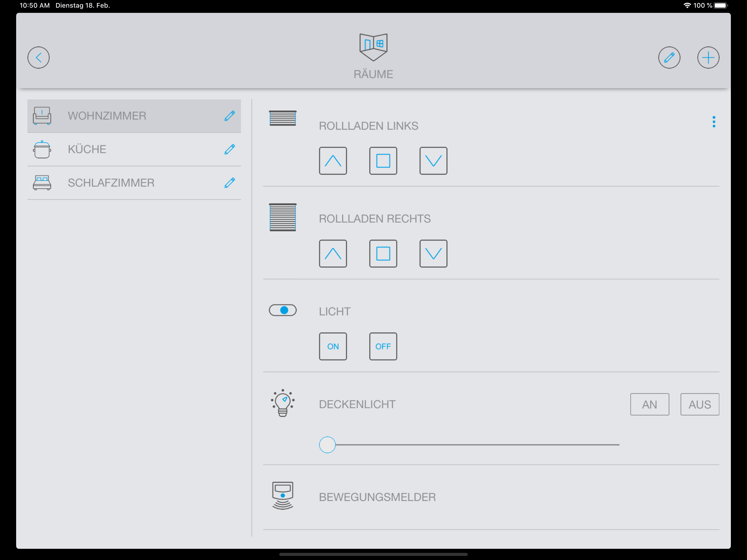Click the Licht switch icon
This screenshot has height=560, width=747.
[x=283, y=310]
